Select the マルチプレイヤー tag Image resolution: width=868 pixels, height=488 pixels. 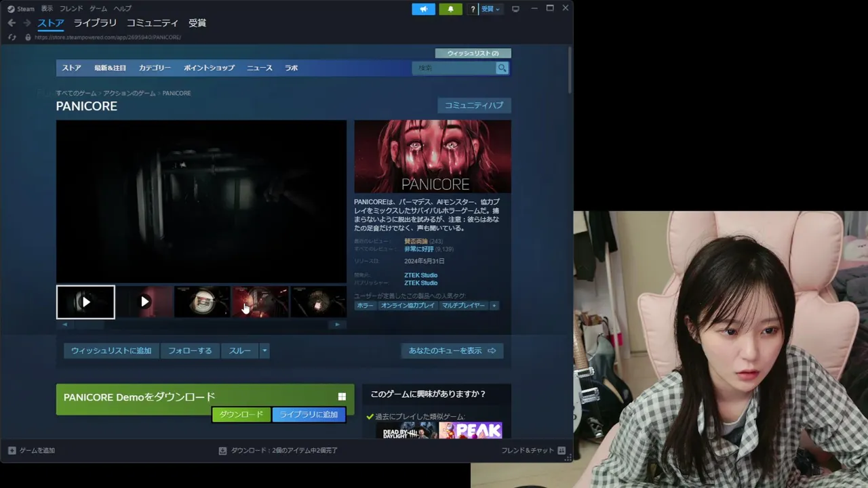pyautogui.click(x=463, y=306)
